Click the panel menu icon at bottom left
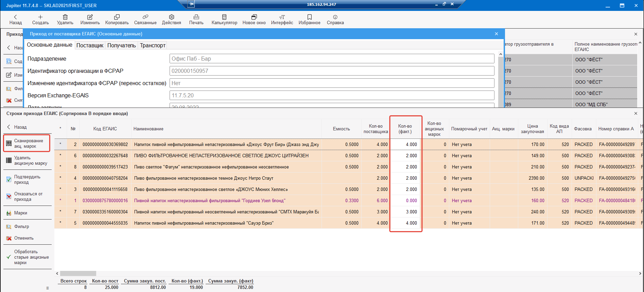 click(x=48, y=288)
